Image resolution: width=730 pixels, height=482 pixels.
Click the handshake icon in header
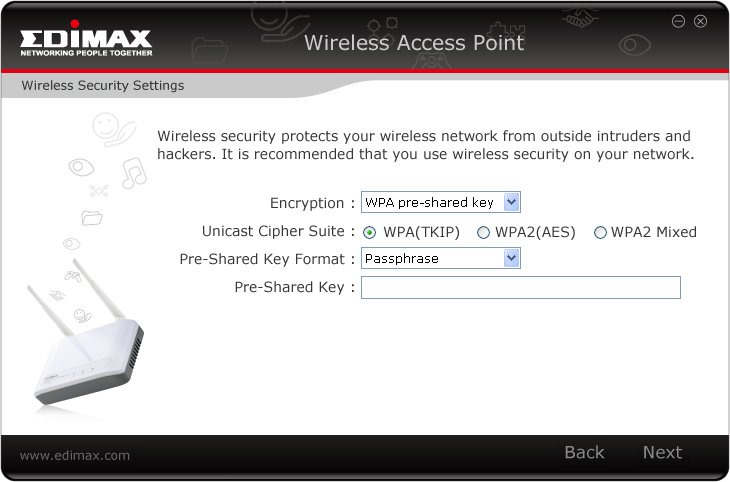tap(579, 17)
